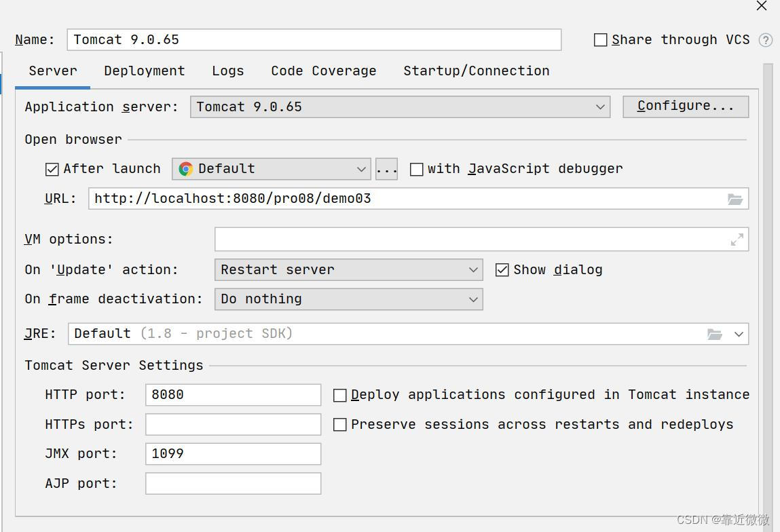Click the VM options input field
This screenshot has height=532, width=780.
(481, 240)
